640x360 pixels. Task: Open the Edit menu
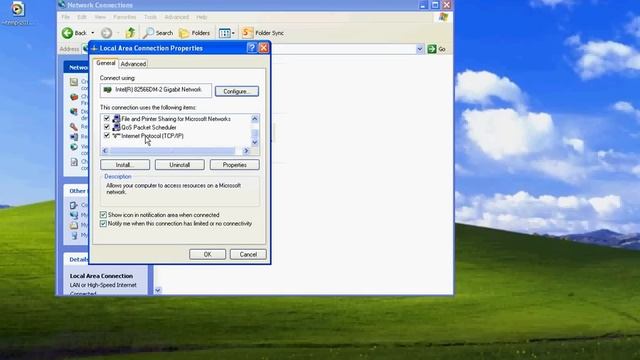pos(82,17)
